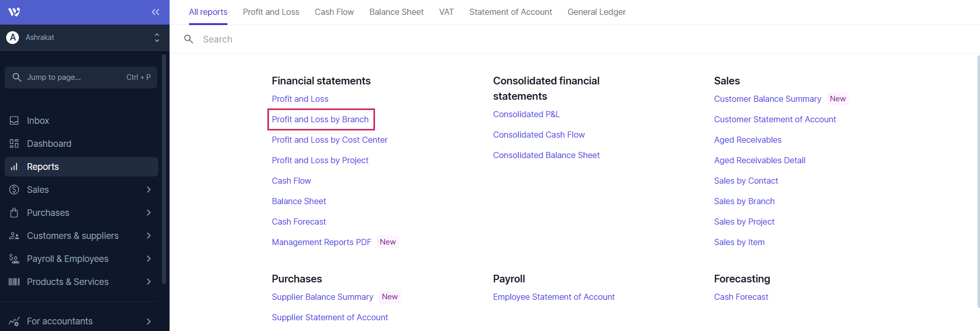
Task: Open the Ashrakat organization switcher
Action: (x=82, y=37)
